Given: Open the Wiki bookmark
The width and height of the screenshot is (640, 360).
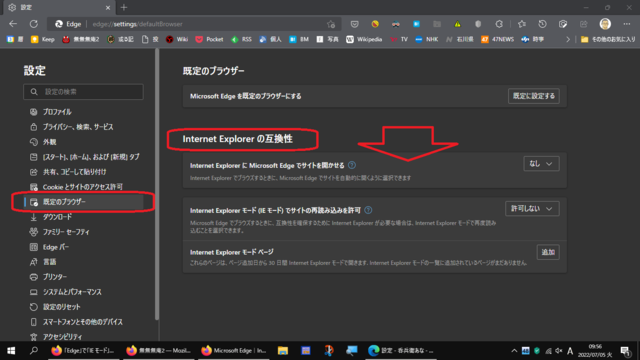Looking at the screenshot, I should pos(177,39).
